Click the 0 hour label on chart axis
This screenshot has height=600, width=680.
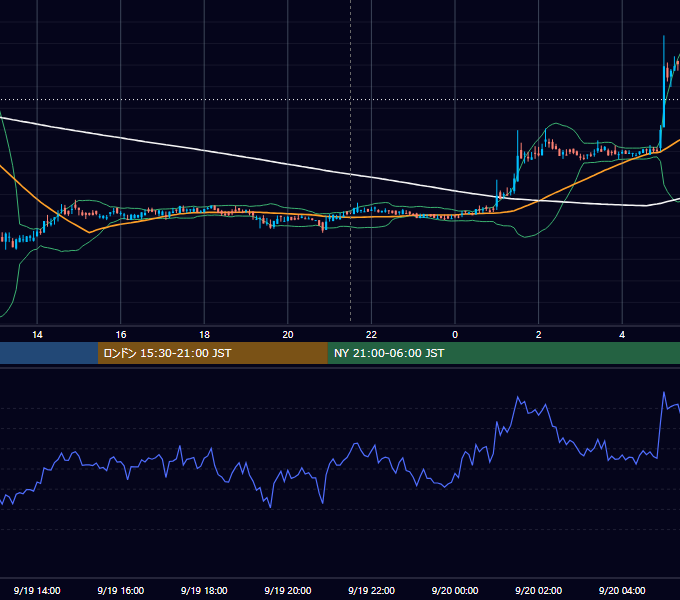(x=455, y=335)
